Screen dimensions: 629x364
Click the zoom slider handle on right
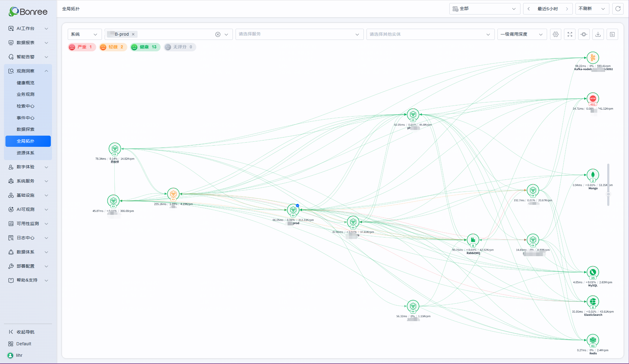[608, 194]
